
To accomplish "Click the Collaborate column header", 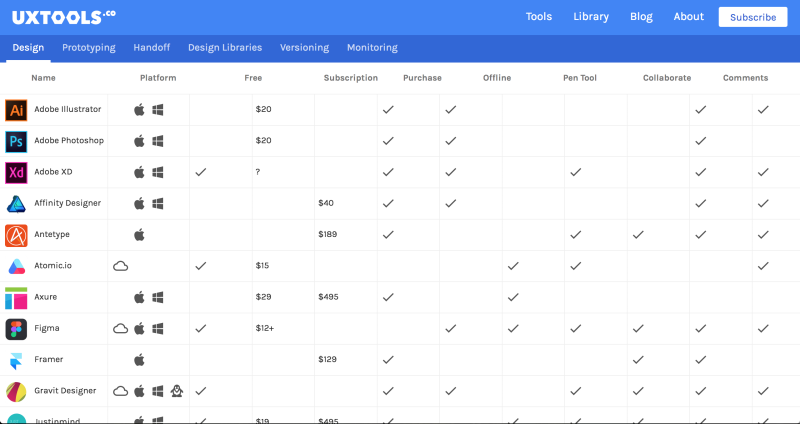I will 667,78.
